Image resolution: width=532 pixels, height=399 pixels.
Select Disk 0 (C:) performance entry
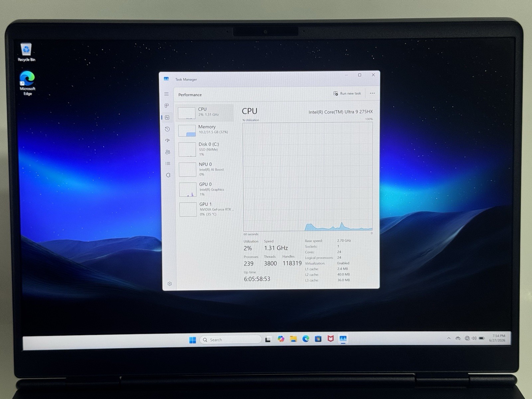206,149
